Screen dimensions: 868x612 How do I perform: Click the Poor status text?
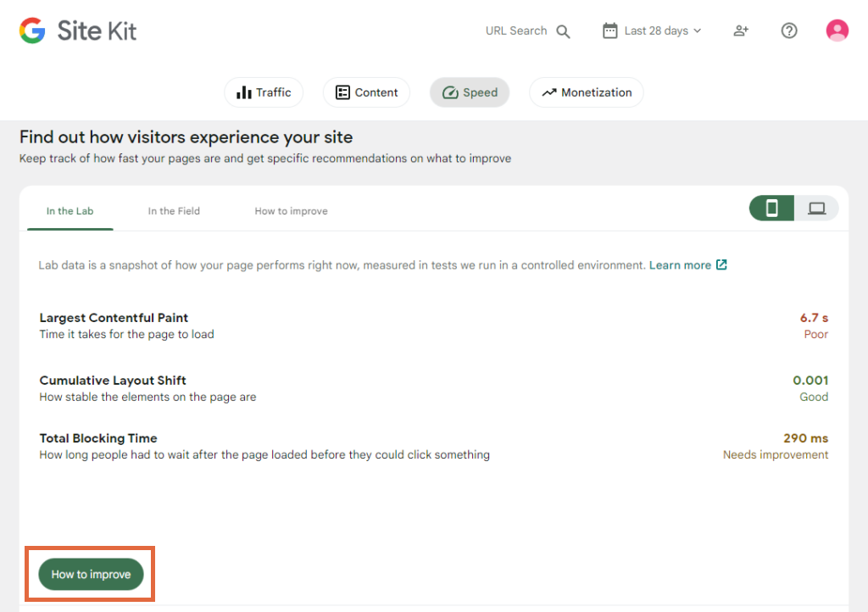pos(816,334)
